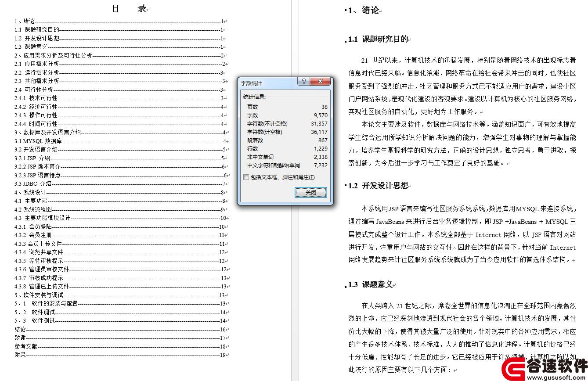This screenshot has width=588, height=381.
Task: Open TOC entry 5.1 软件的安装与配置
Action: (122, 304)
